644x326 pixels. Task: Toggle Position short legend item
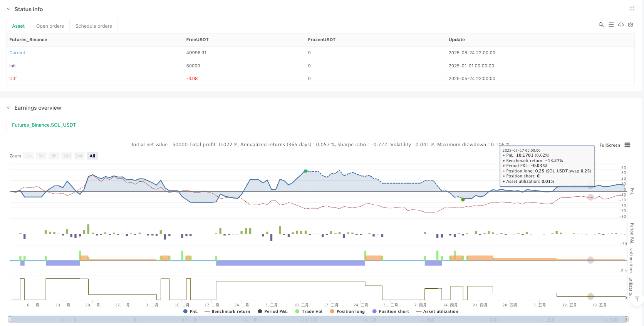click(x=391, y=311)
